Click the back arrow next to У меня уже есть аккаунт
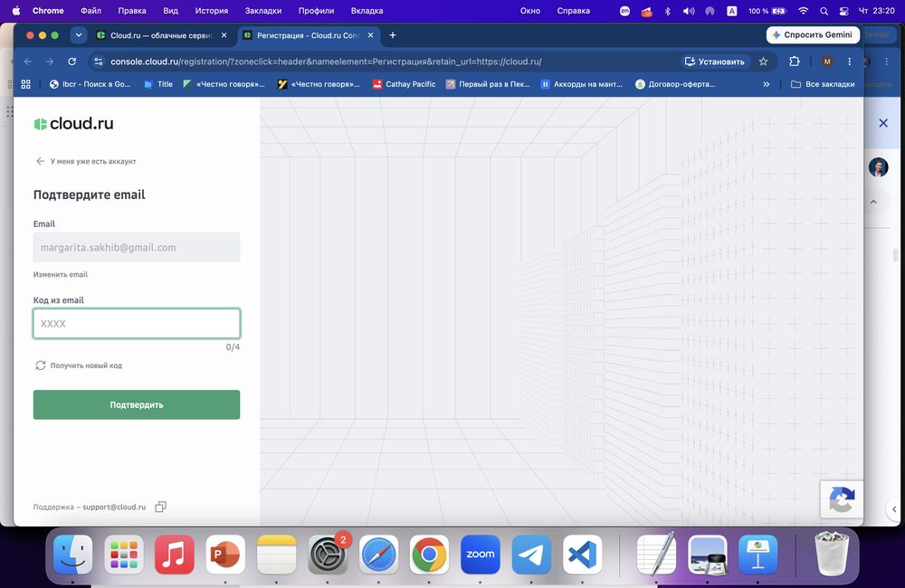 point(40,161)
